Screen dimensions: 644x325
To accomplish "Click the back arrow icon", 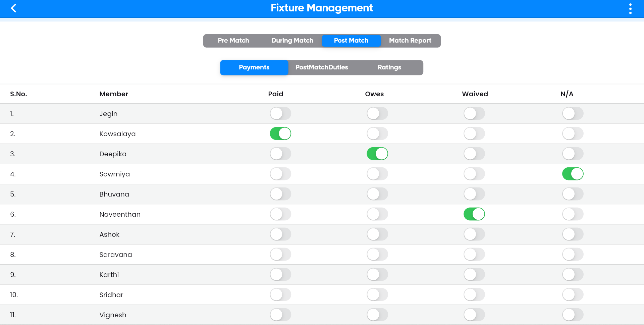I will pyautogui.click(x=13, y=8).
